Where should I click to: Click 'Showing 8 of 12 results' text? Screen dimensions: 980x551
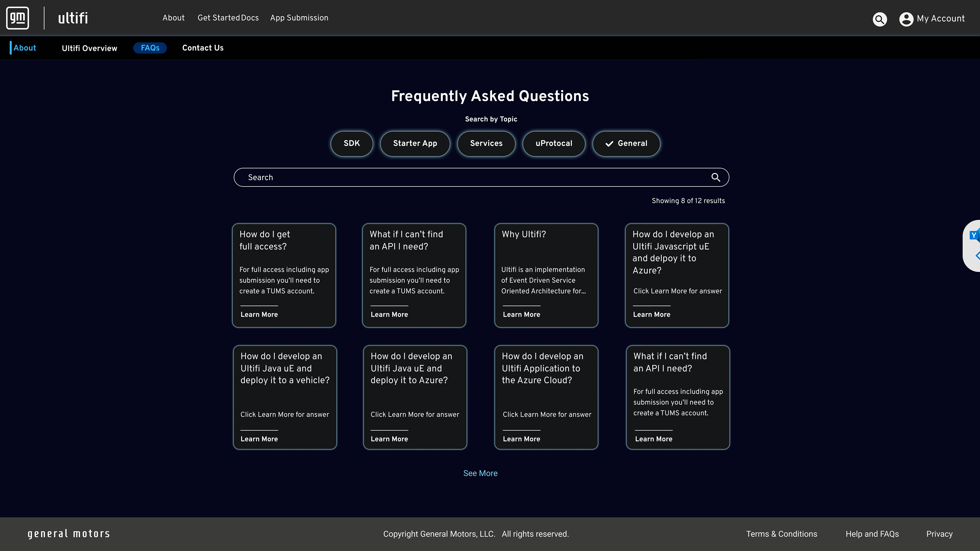688,201
